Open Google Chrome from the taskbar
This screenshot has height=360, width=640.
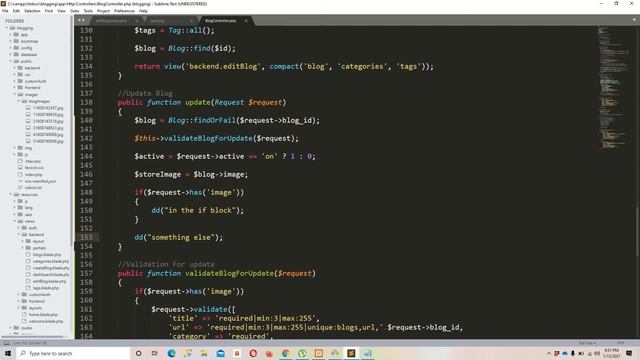tap(286, 353)
